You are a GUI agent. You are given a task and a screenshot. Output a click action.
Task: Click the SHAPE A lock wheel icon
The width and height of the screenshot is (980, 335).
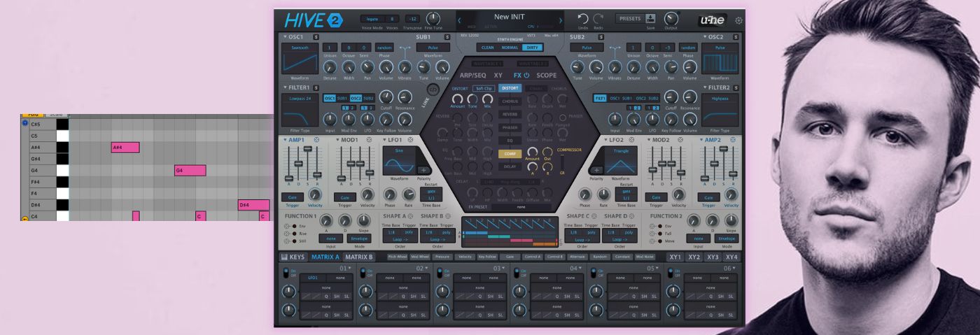pos(410,216)
